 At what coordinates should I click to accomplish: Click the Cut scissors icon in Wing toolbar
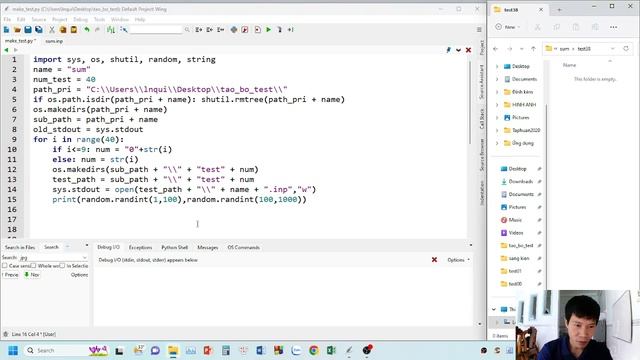point(52,29)
